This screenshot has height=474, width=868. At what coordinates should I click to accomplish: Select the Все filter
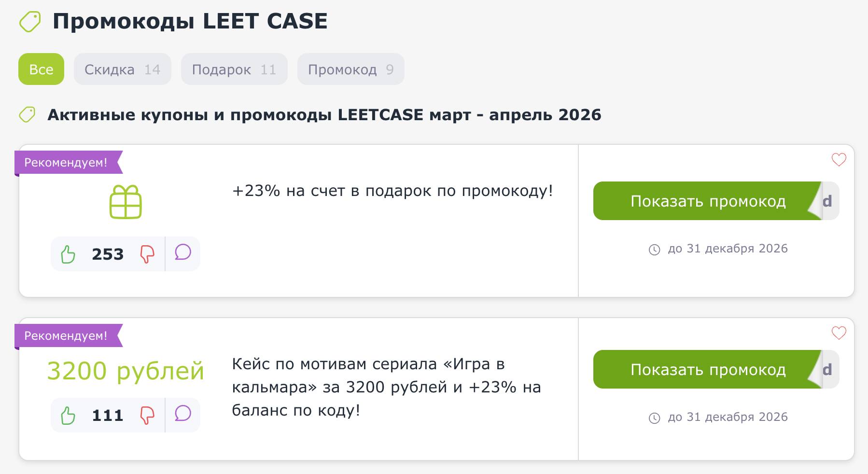pos(41,69)
